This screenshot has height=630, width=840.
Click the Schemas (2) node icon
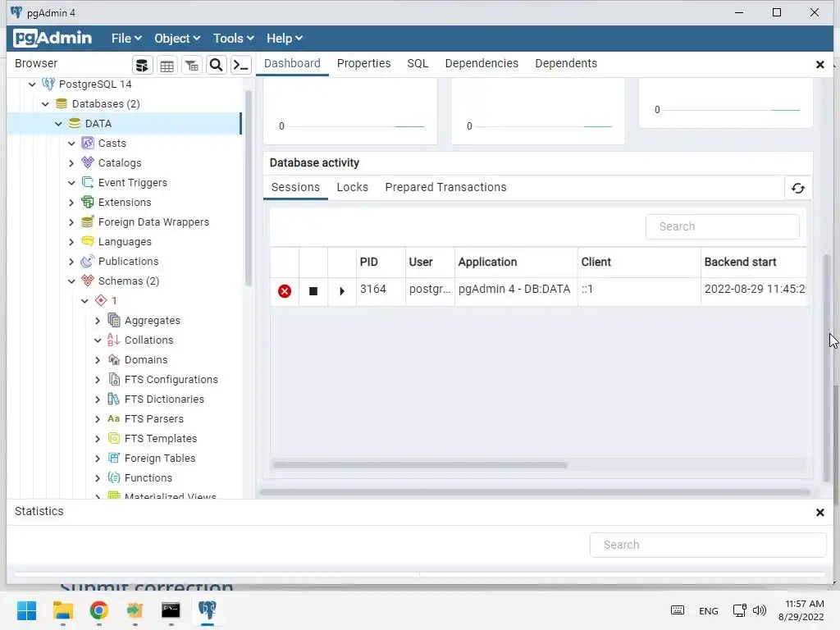coord(87,281)
